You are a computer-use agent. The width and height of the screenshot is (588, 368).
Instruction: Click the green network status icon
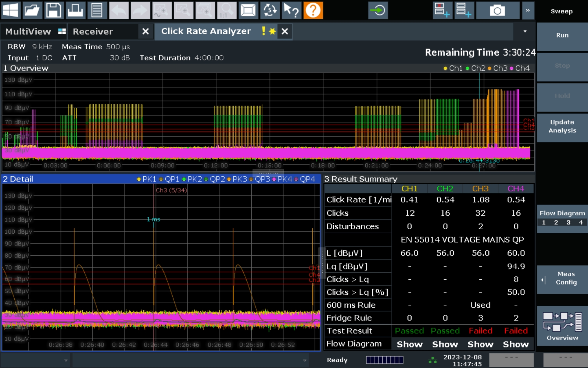(433, 360)
